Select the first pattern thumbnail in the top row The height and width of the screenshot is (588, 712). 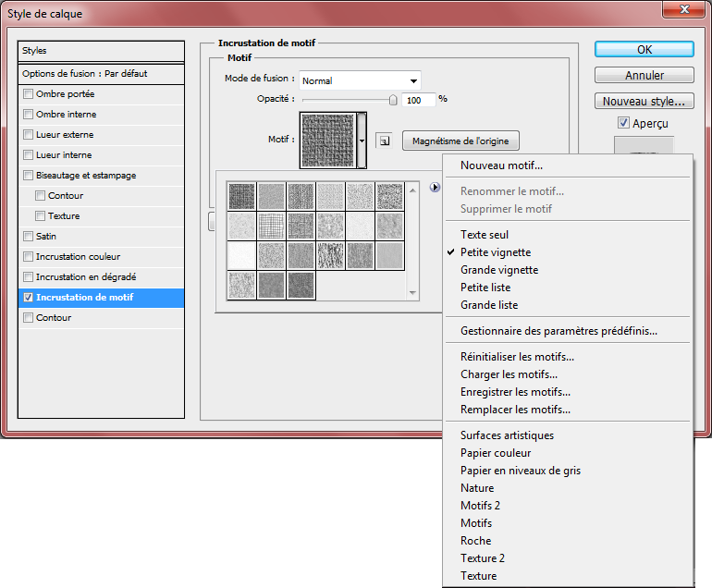tap(241, 195)
